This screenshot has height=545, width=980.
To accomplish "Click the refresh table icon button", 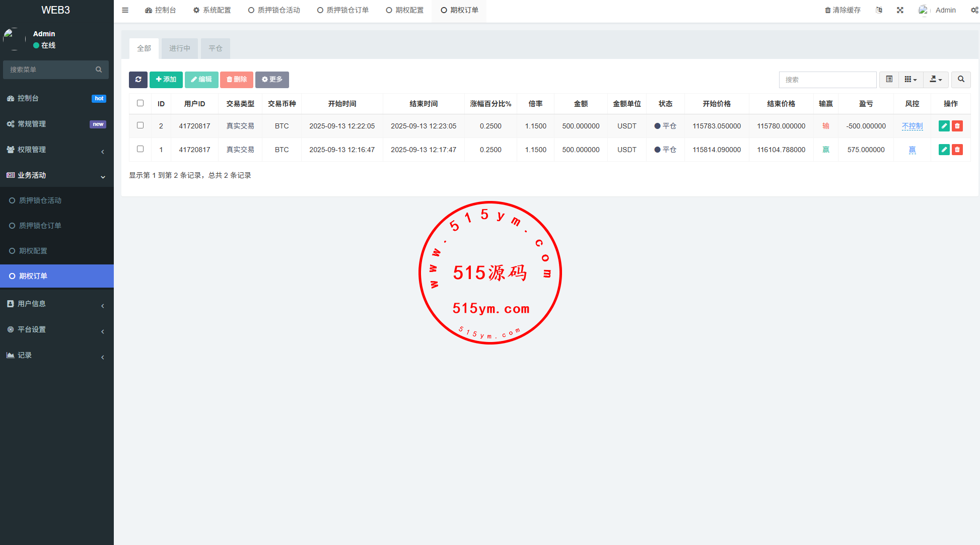I will [x=138, y=80].
